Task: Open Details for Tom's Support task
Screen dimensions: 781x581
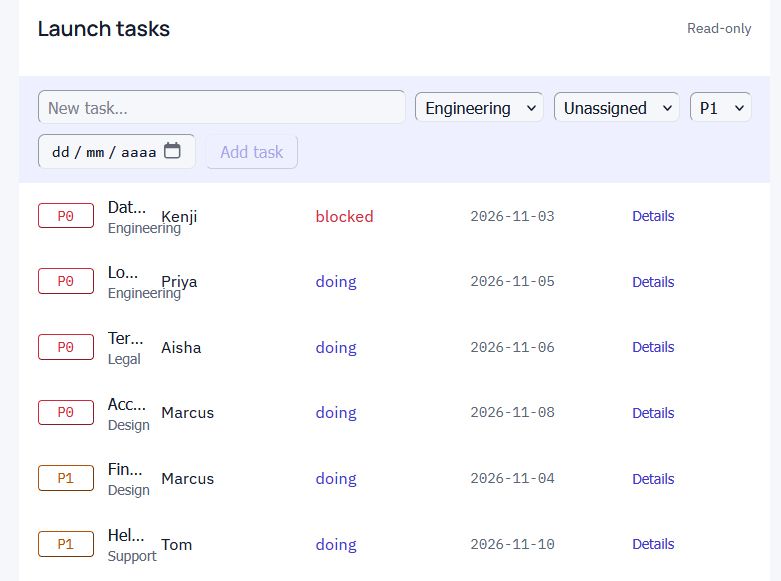Action: point(653,544)
